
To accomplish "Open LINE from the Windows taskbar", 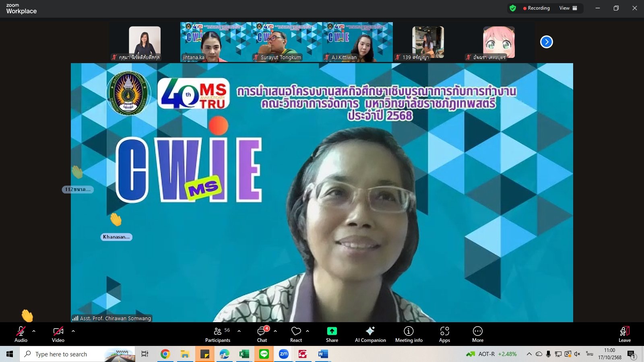I will click(264, 354).
